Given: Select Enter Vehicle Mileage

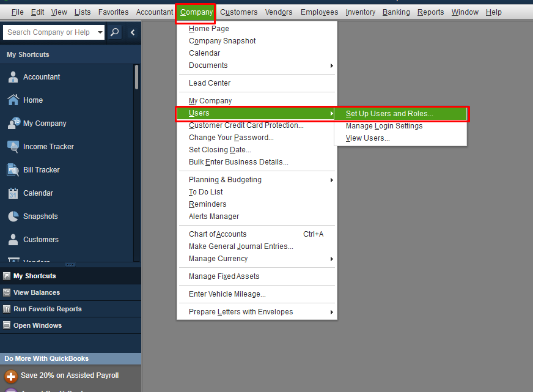Looking at the screenshot, I should click(x=257, y=294).
